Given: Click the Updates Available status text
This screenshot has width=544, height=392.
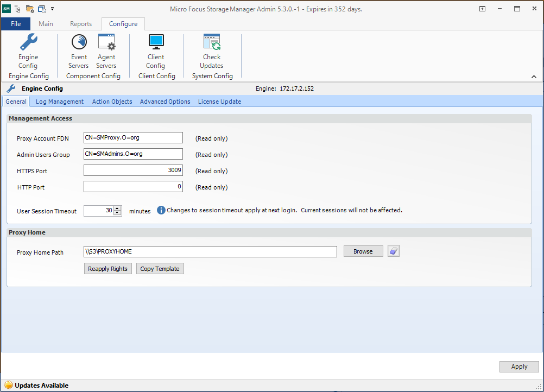Looking at the screenshot, I should pyautogui.click(x=42, y=385).
